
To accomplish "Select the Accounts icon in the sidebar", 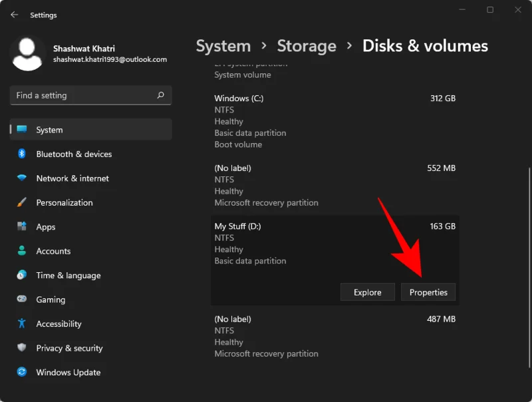I will pos(21,251).
